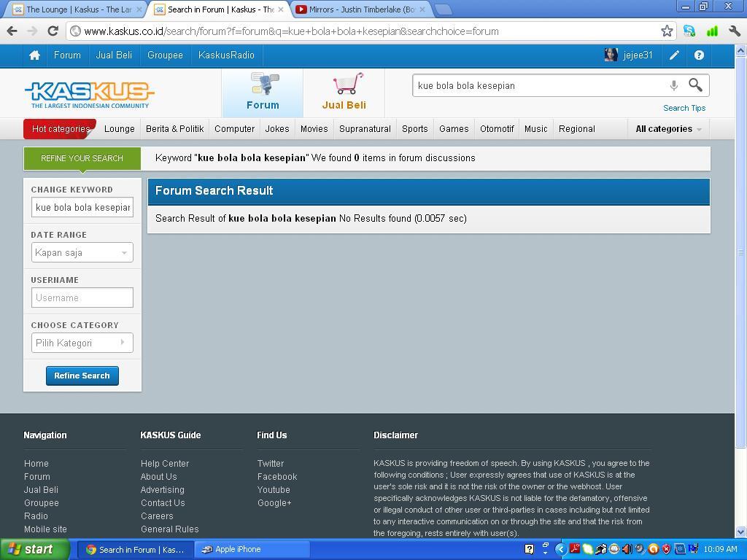
Task: Open the Berita & Politik category
Action: pyautogui.click(x=174, y=129)
